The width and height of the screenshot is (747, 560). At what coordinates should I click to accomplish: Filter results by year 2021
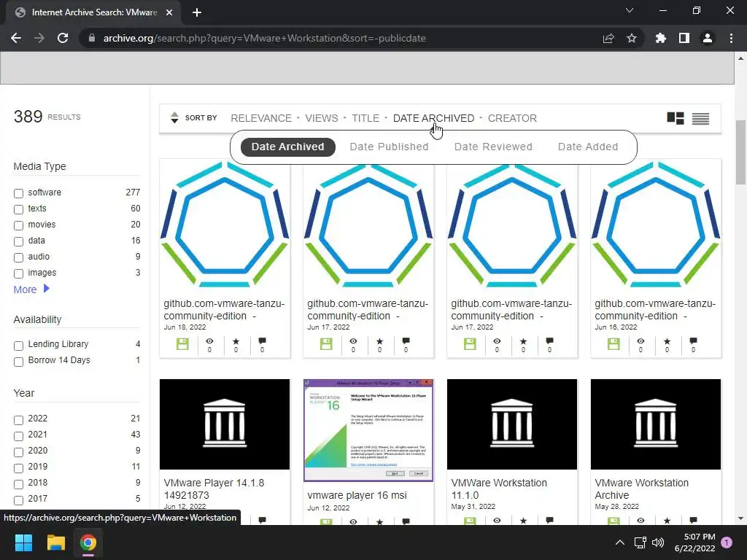click(18, 436)
